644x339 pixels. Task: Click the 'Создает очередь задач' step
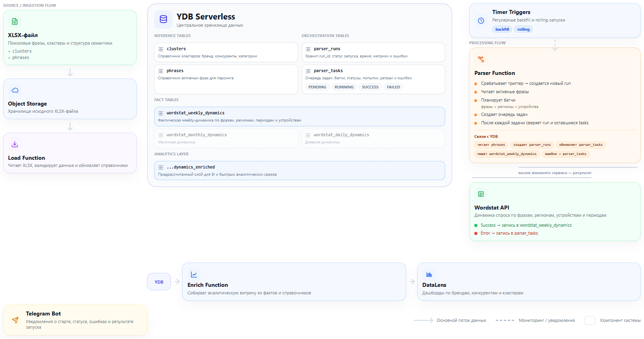pyautogui.click(x=504, y=114)
